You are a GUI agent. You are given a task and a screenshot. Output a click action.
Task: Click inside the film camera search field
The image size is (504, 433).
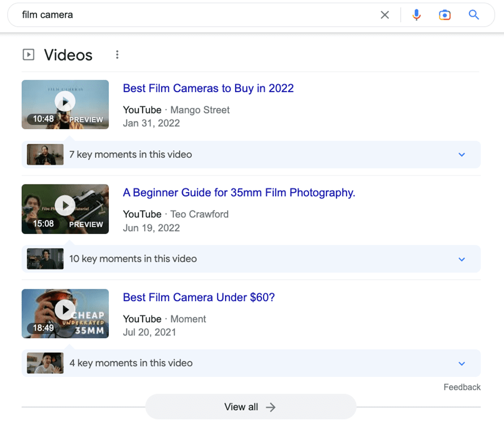[104, 15]
